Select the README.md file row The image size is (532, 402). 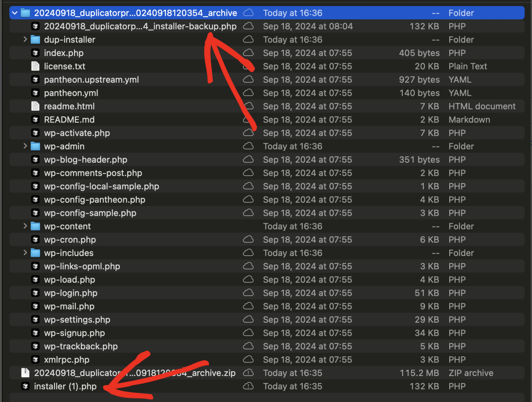coord(69,120)
